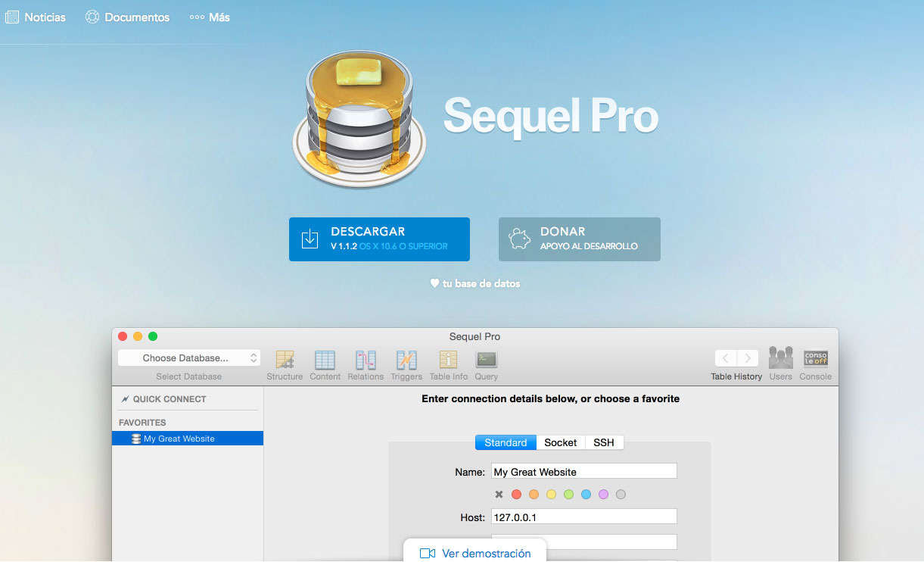Click the FAVORITES sidebar header
This screenshot has width=924, height=562.
(x=142, y=423)
